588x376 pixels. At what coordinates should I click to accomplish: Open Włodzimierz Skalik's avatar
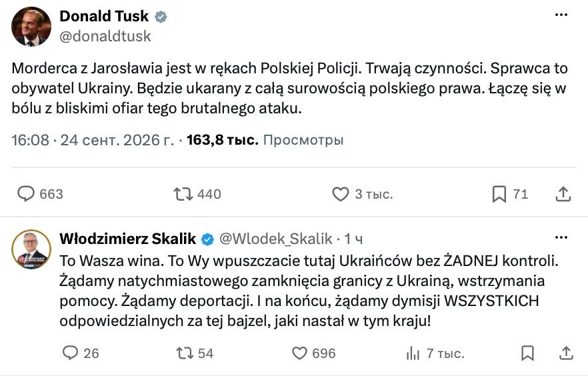pyautogui.click(x=31, y=249)
